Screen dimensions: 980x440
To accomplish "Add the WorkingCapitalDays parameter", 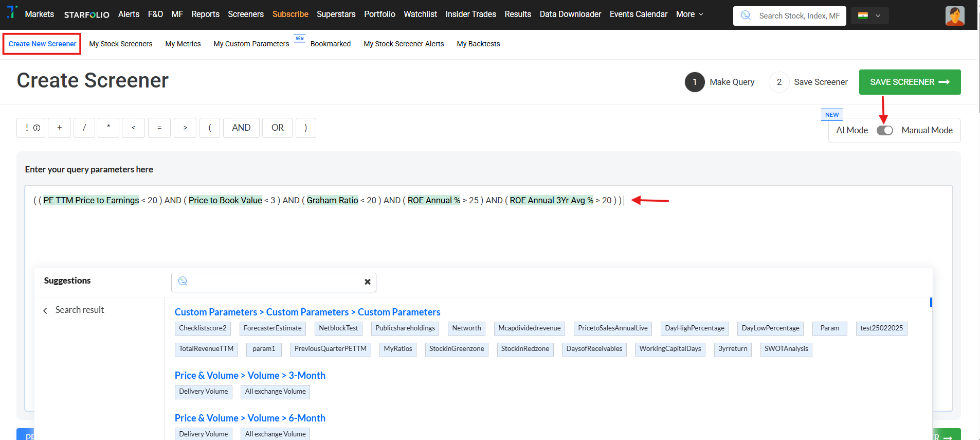I will pos(670,349).
